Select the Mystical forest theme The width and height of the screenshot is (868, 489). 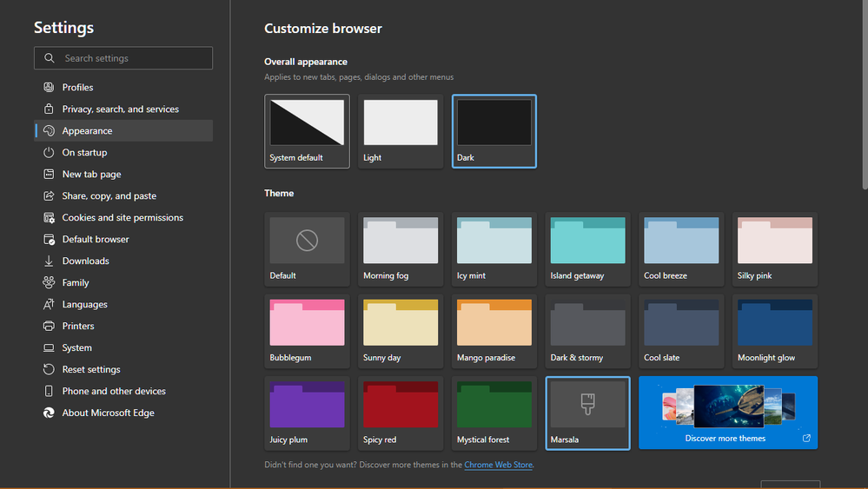[x=494, y=413]
